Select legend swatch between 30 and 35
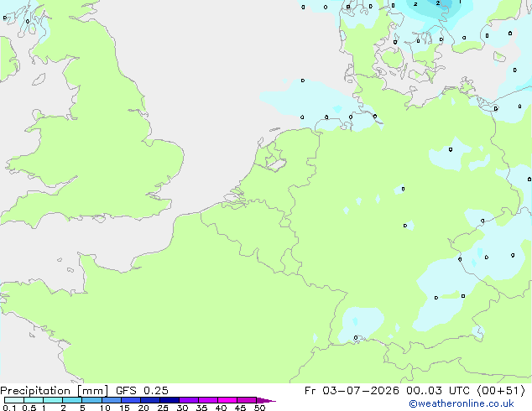 (x=189, y=400)
